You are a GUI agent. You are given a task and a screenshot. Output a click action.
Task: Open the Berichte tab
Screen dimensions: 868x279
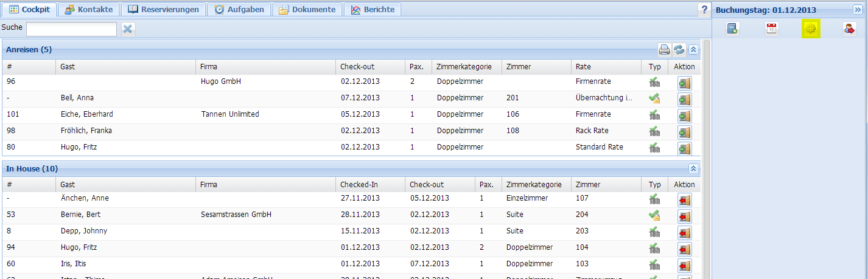coord(373,10)
